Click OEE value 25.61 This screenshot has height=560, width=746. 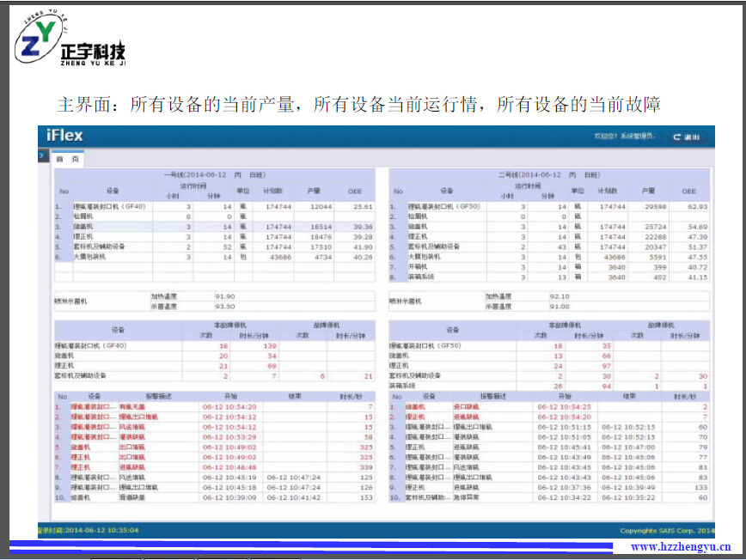(x=363, y=206)
